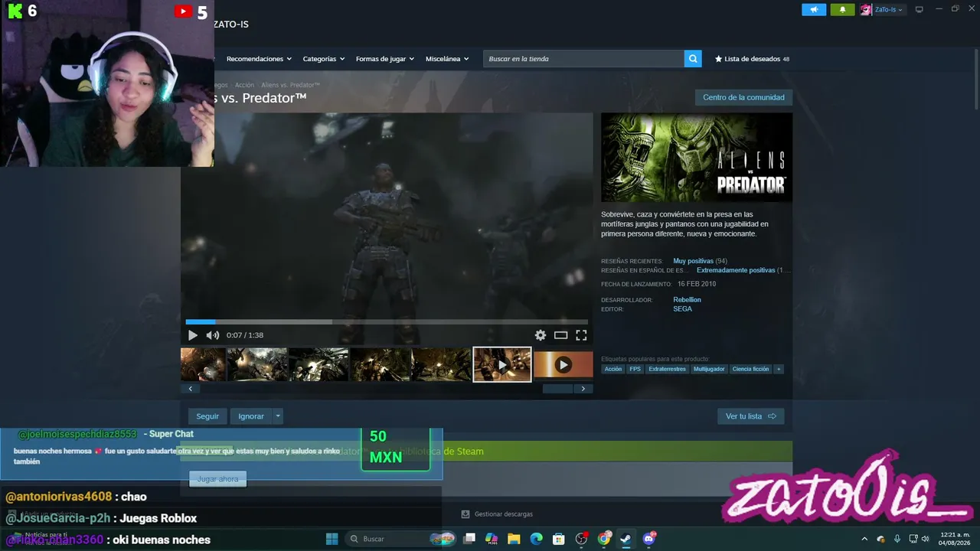Select the third screenshot thumbnail
The image size is (980, 551).
(318, 364)
